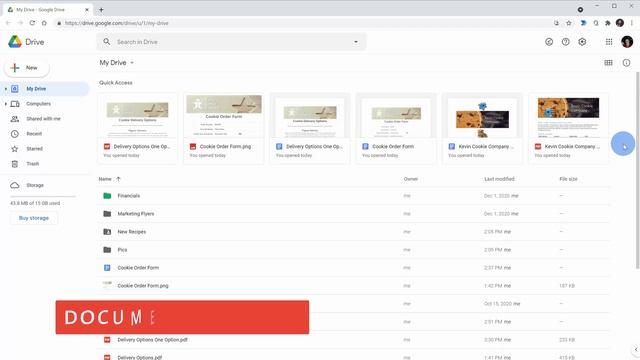The image size is (640, 360).
Task: Select the New Recipes shared folder
Action: pyautogui.click(x=354, y=232)
